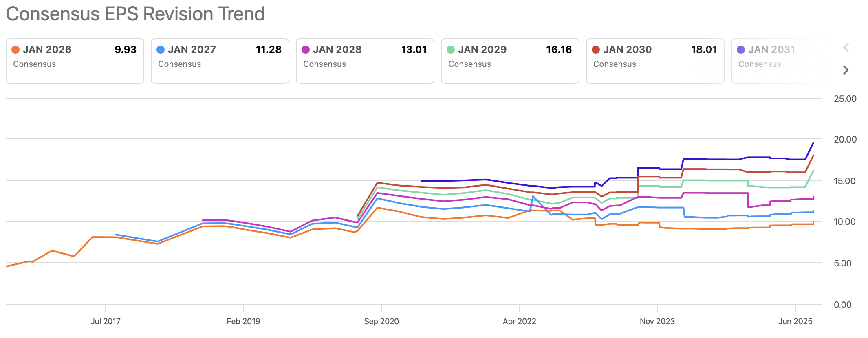Viewport: 868px width, 338px height.
Task: Click the magenta JAN 2028 series dot
Action: point(306,49)
